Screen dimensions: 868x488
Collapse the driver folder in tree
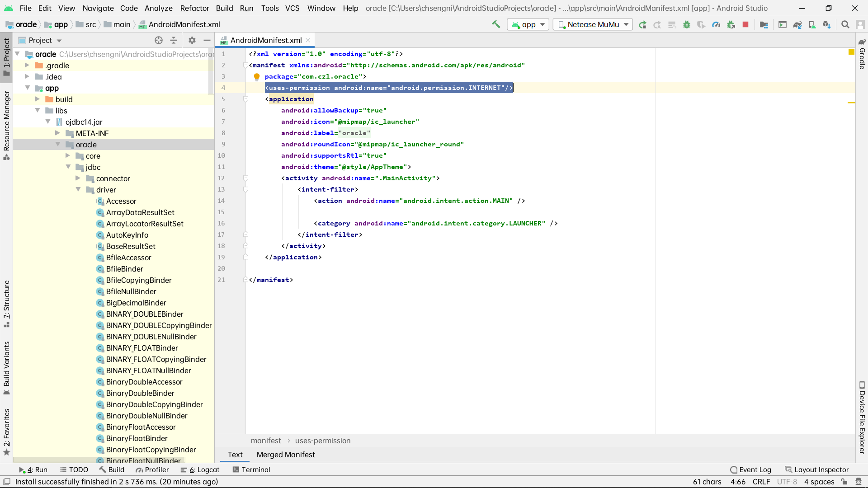coord(78,190)
